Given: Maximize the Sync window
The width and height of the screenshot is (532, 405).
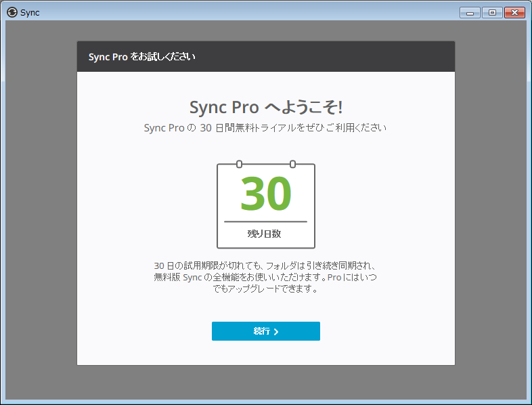Looking at the screenshot, I should tap(492, 13).
